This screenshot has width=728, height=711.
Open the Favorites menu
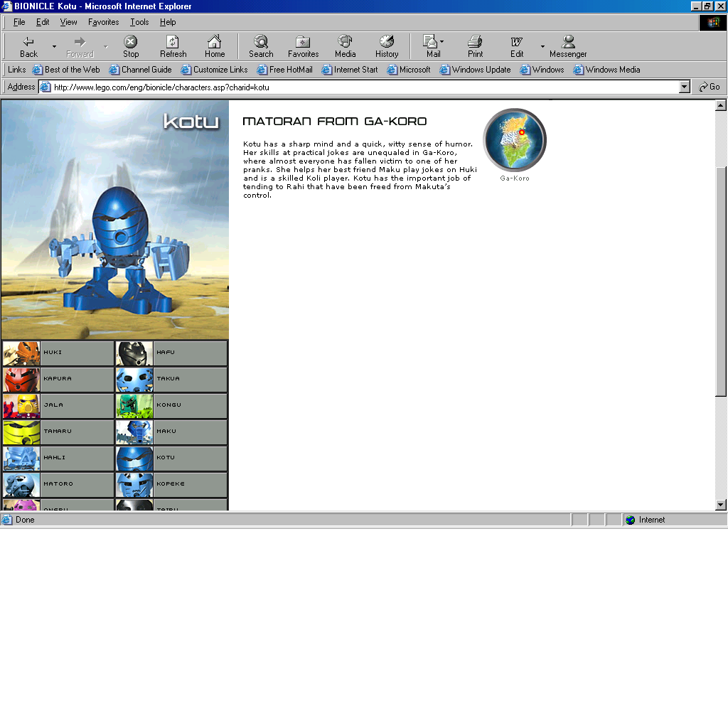(104, 22)
